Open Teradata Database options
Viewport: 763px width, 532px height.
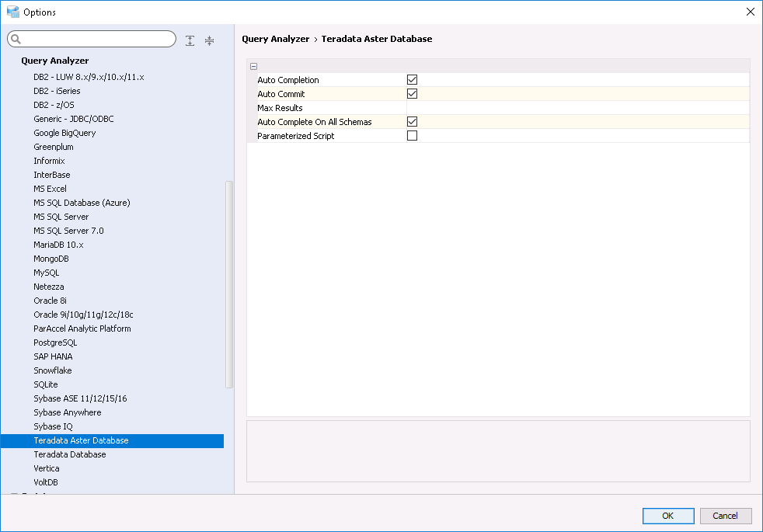coord(70,454)
